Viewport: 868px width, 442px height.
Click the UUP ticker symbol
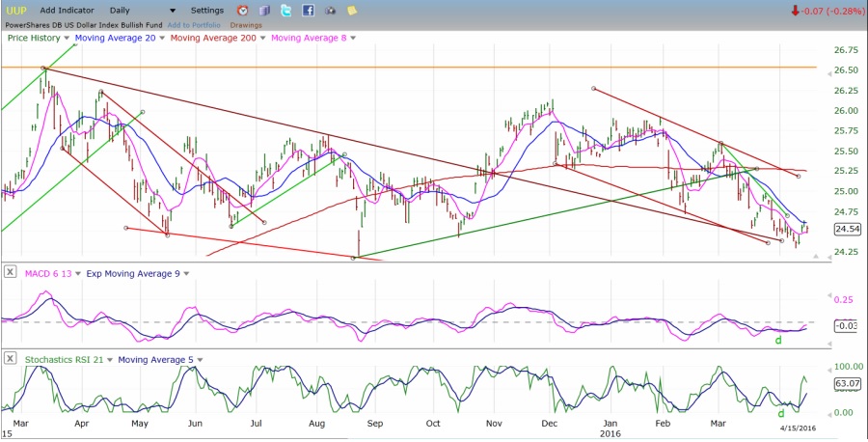[x=14, y=10]
